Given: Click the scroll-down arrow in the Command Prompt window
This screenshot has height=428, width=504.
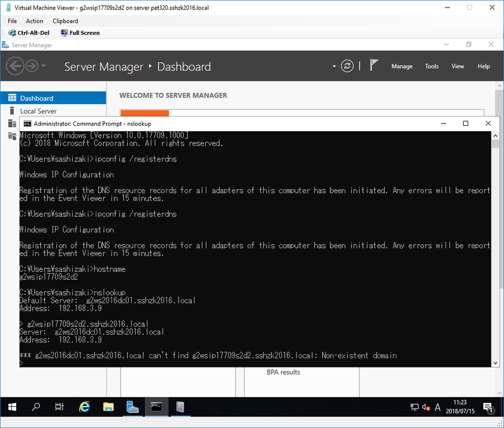Looking at the screenshot, I should click(495, 362).
